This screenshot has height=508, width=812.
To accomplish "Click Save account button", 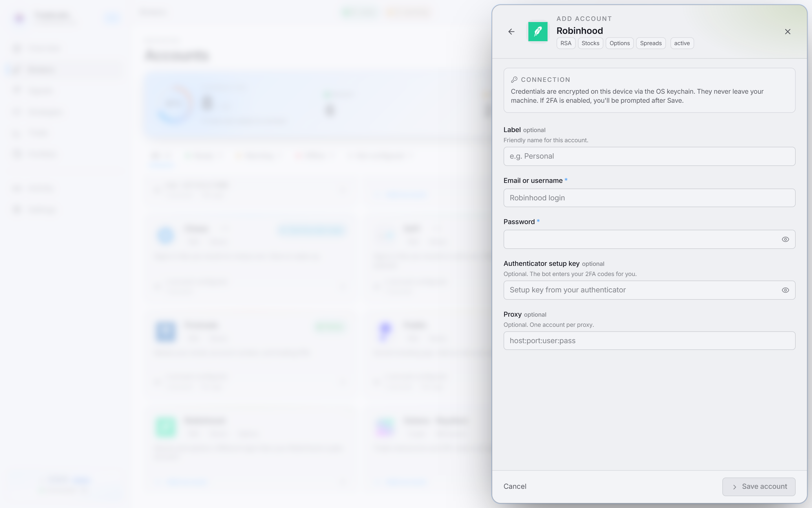I will tap(759, 487).
